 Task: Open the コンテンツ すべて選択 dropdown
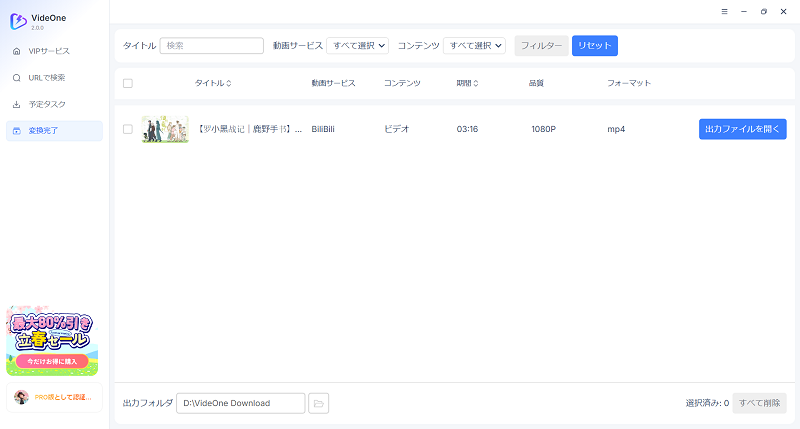point(474,45)
